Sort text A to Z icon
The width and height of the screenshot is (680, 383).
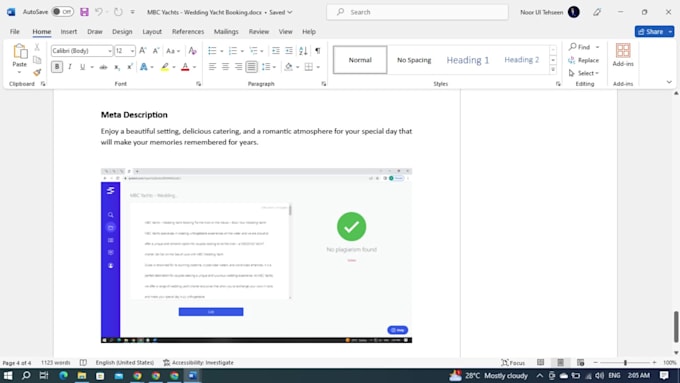303,51
